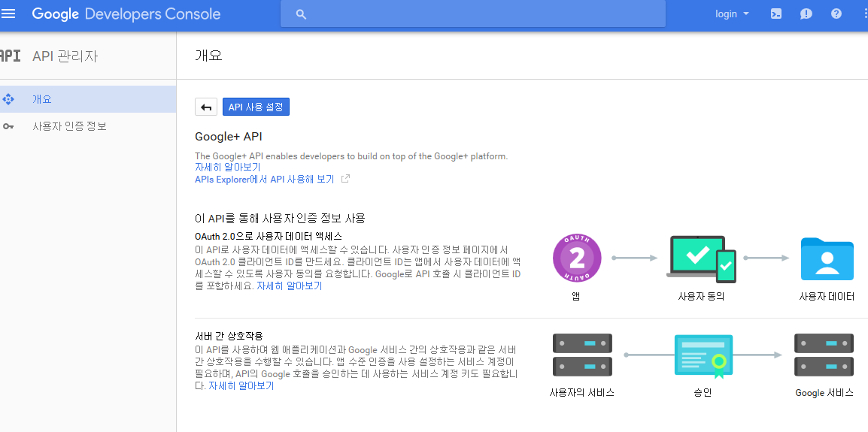Click the 사용자 동의 devices illustration
The height and width of the screenshot is (432, 868).
pos(701,258)
